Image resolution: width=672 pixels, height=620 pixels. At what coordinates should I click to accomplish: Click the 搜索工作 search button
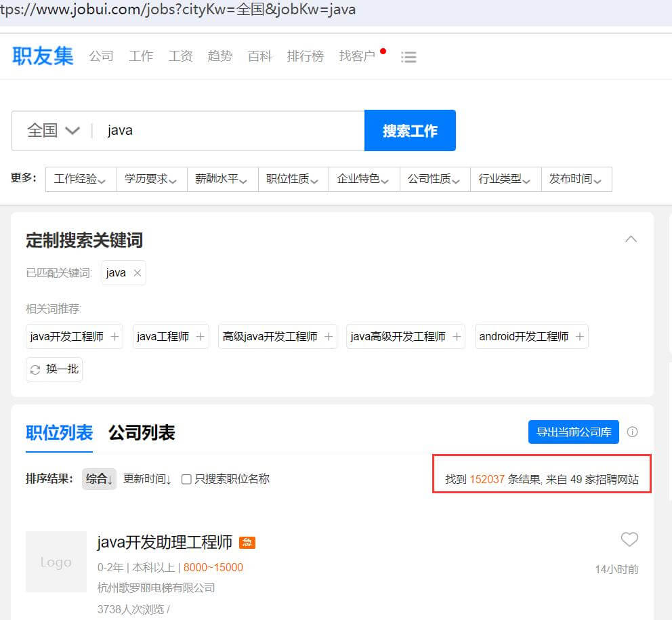pos(410,130)
